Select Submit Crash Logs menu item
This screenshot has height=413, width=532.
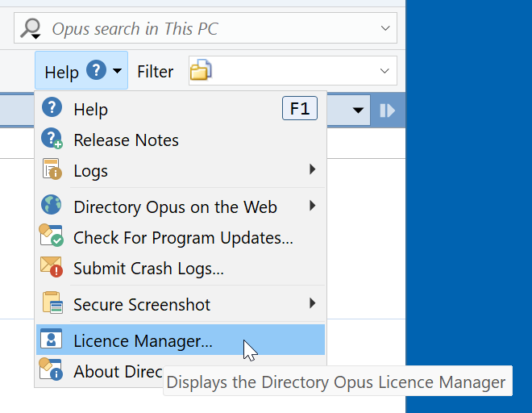pyautogui.click(x=181, y=268)
